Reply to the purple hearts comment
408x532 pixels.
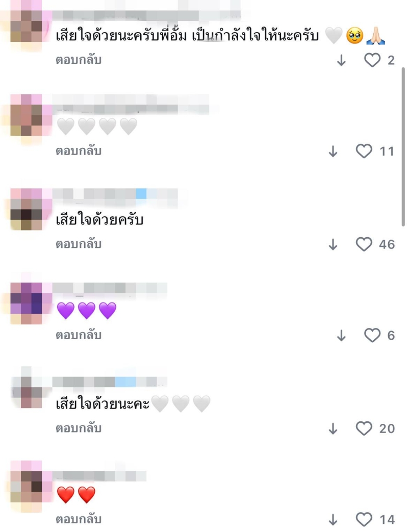pyautogui.click(x=79, y=335)
